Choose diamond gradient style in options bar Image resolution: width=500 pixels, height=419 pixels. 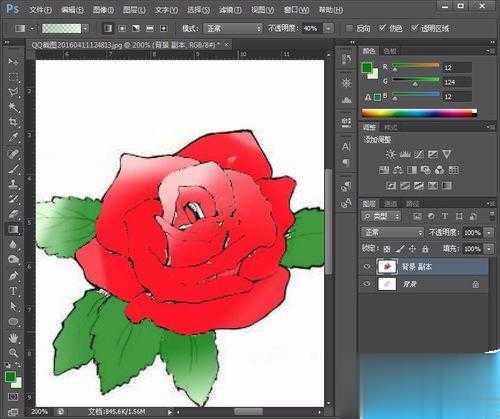pos(164,28)
